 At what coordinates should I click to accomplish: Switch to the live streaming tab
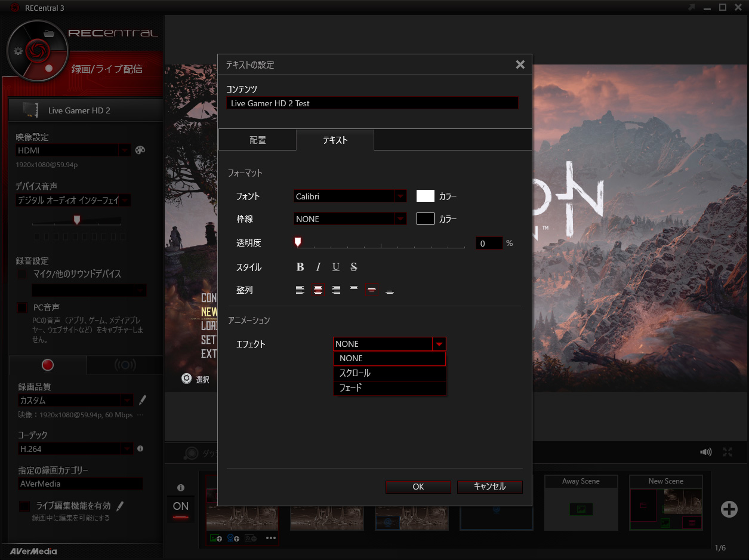click(125, 365)
